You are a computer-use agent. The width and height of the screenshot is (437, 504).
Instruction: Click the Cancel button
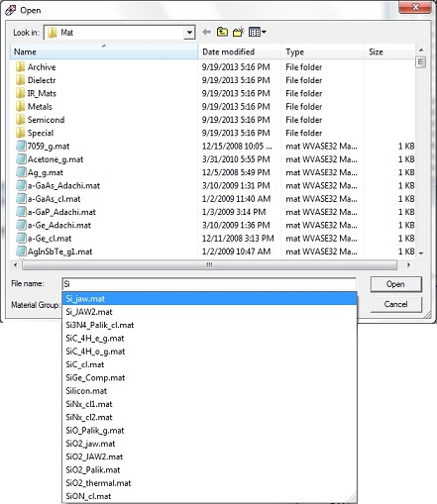[x=395, y=304]
